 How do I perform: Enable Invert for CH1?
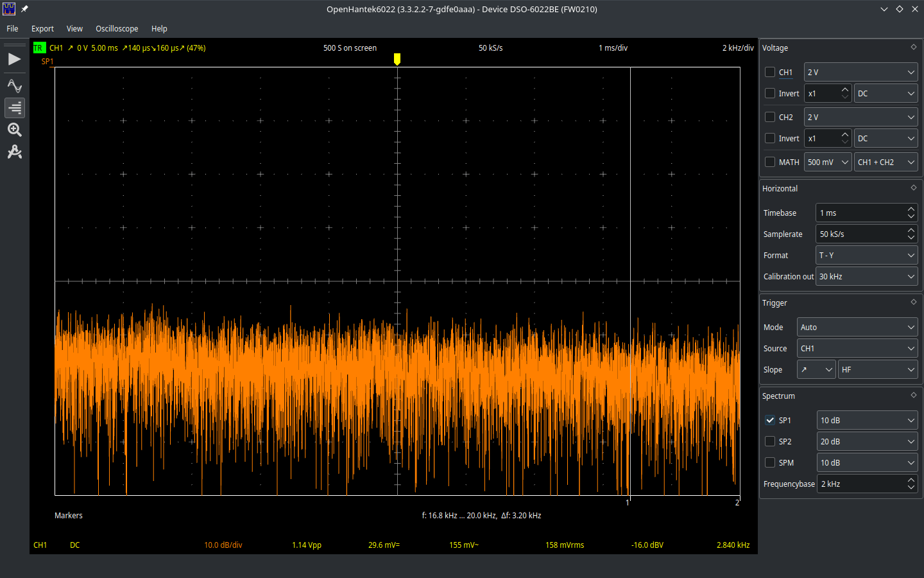770,93
